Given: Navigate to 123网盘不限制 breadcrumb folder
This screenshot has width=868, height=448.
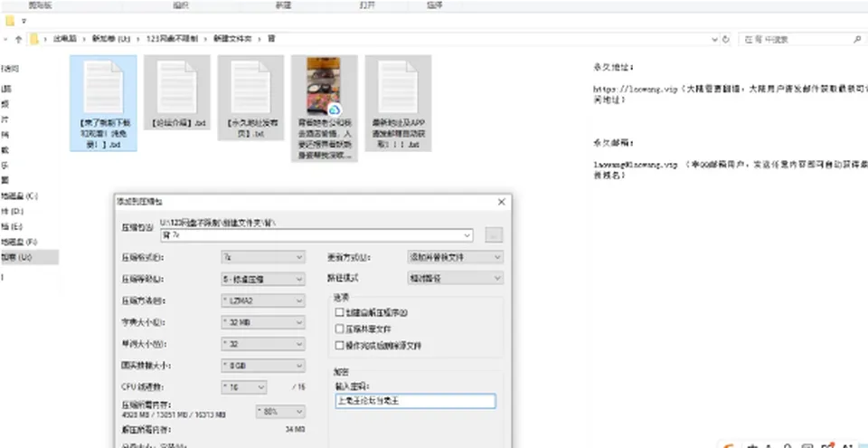Looking at the screenshot, I should [x=172, y=39].
